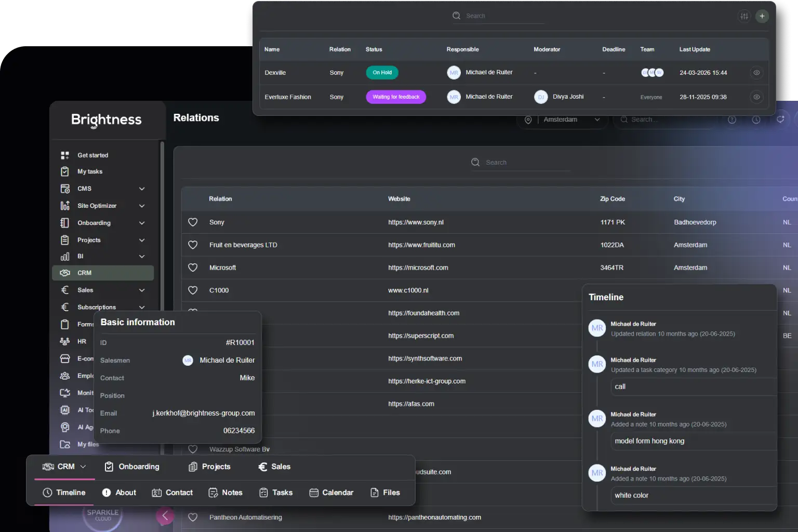Switch to the Calendar tab
The width and height of the screenshot is (798, 532).
331,493
